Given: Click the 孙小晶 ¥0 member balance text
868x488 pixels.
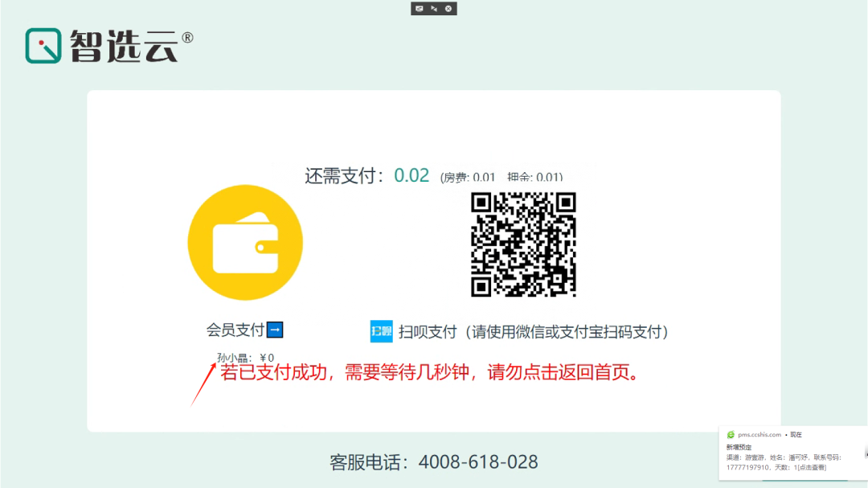Looking at the screenshot, I should coord(245,357).
